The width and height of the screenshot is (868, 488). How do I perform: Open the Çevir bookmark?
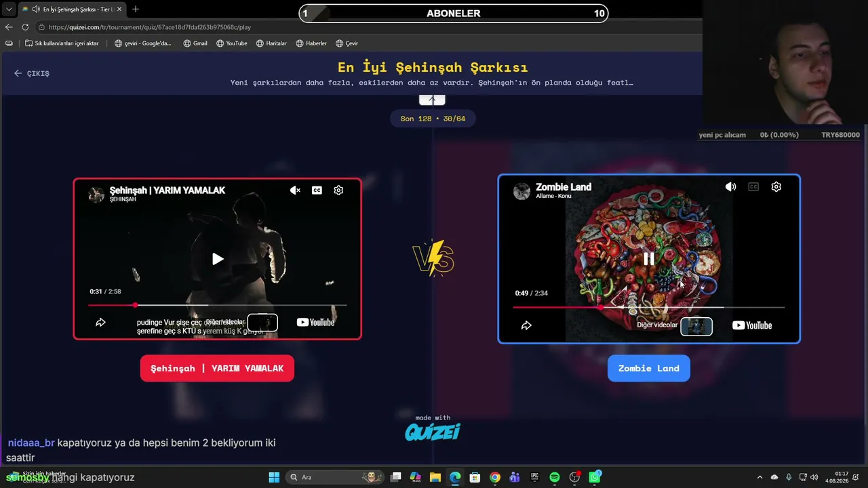[347, 43]
